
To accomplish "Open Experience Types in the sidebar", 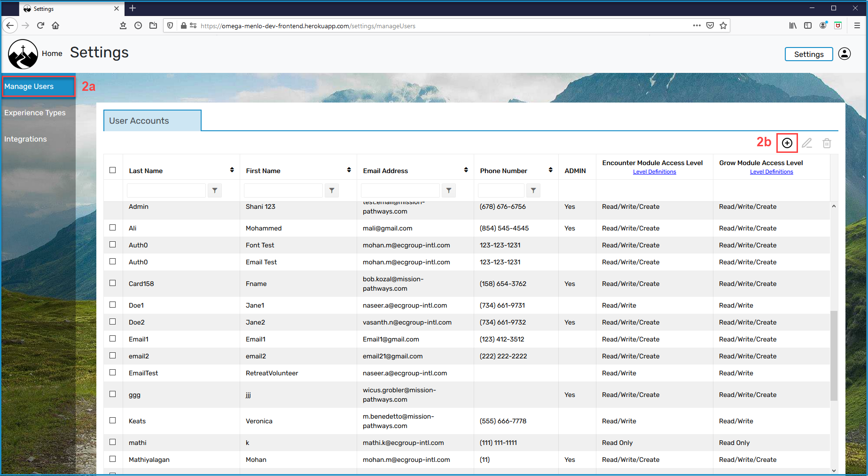I will [35, 113].
